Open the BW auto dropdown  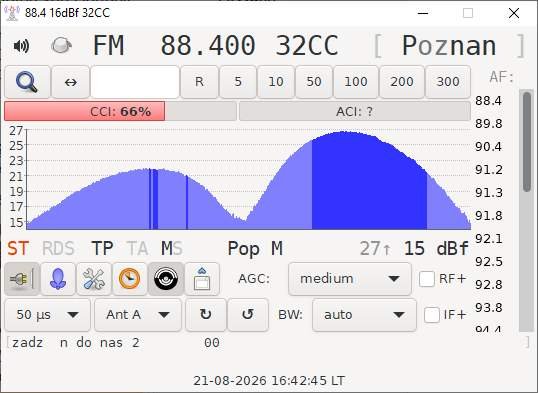(364, 315)
